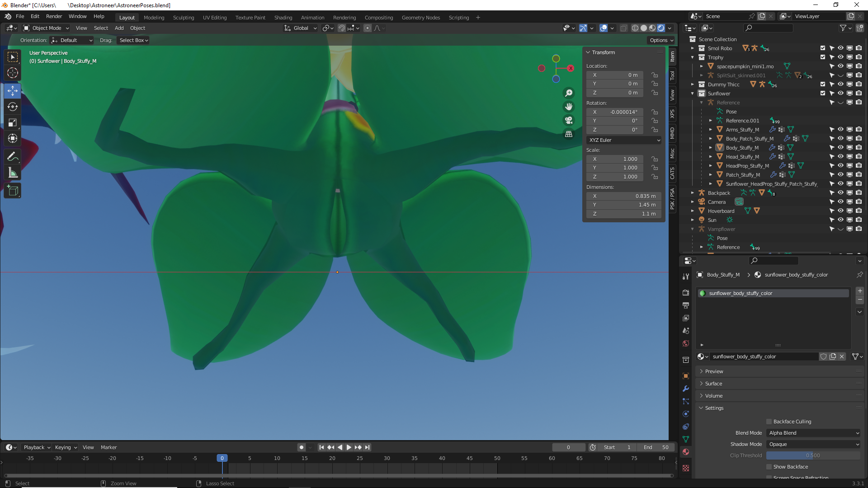The width and height of the screenshot is (868, 488).
Task: Hide Hoverboard object with eye icon
Action: (840, 211)
